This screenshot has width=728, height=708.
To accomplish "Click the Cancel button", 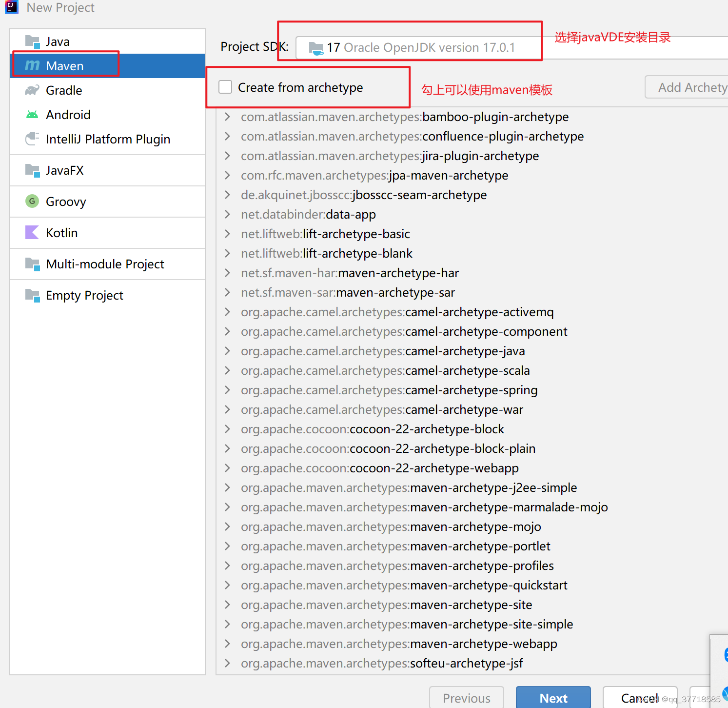I will 640,698.
